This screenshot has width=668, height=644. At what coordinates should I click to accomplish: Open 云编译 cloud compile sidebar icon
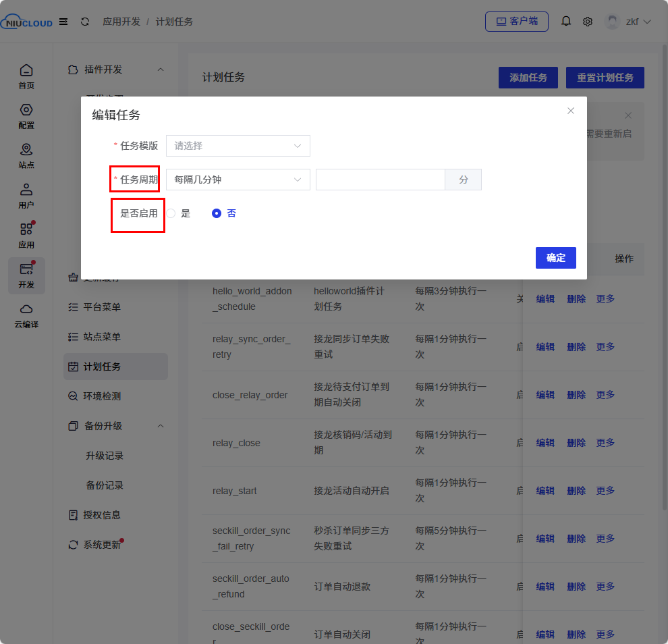[x=26, y=315]
